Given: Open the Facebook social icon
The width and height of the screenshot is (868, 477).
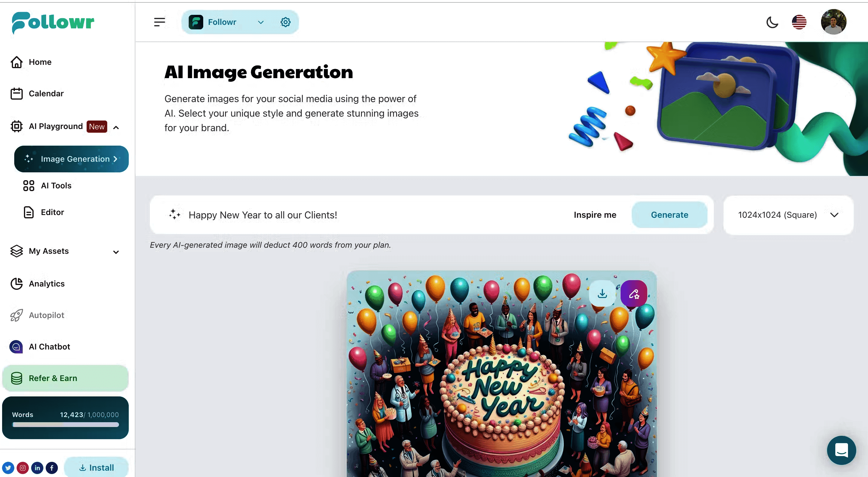Looking at the screenshot, I should [51, 468].
